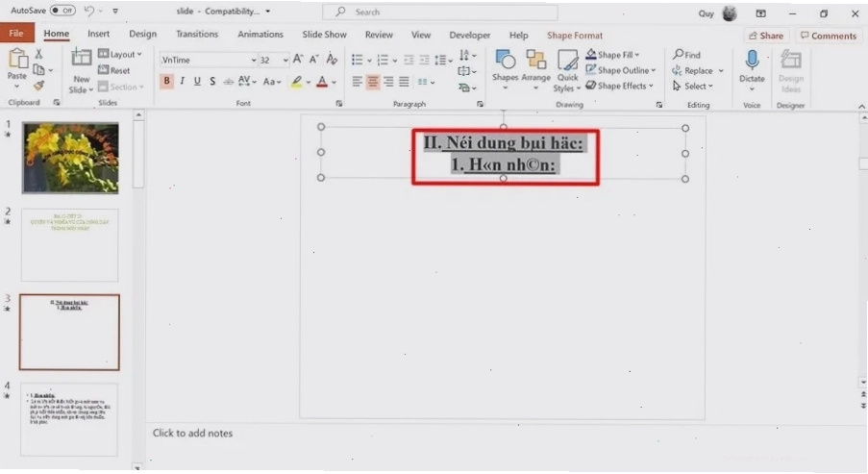Apply red font color
The width and height of the screenshot is (868, 474).
pyautogui.click(x=322, y=82)
